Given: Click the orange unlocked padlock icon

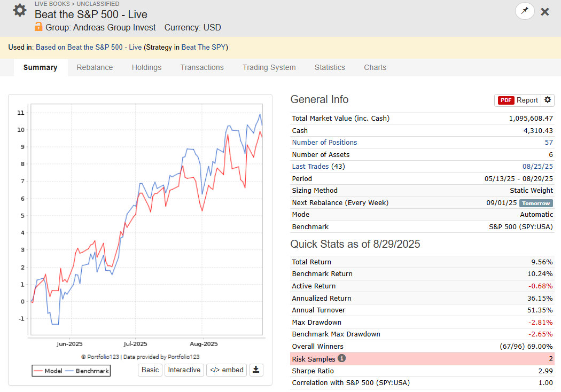Looking at the screenshot, I should (38, 27).
